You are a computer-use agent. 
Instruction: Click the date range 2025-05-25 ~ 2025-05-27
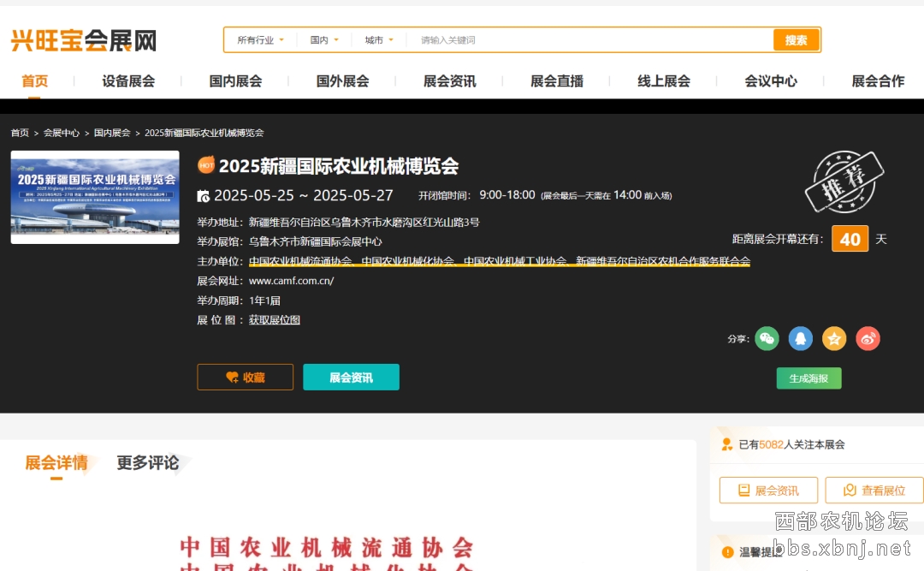point(304,195)
